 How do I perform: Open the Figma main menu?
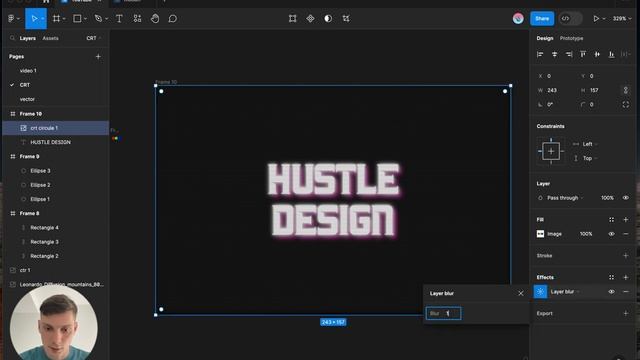click(12, 18)
